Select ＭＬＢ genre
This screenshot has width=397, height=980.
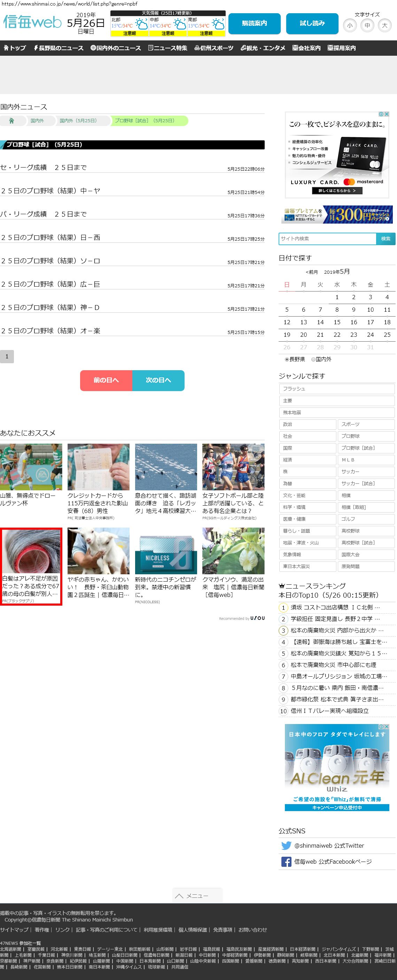[366, 460]
